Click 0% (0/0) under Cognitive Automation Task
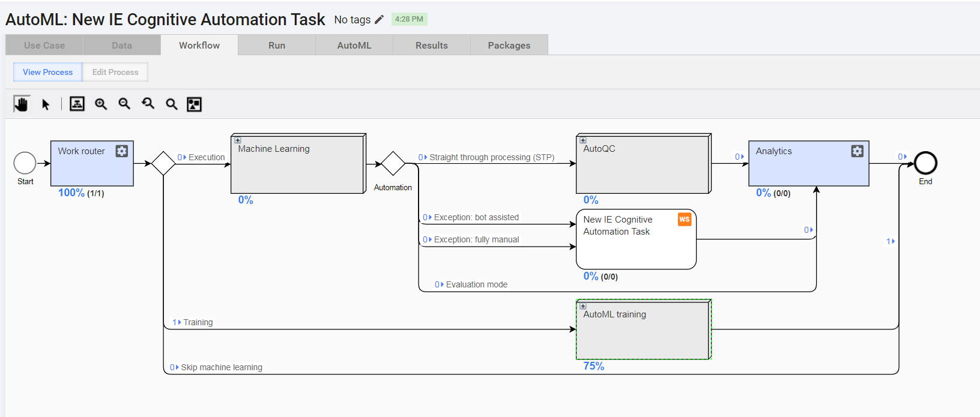980x417 pixels. click(600, 276)
